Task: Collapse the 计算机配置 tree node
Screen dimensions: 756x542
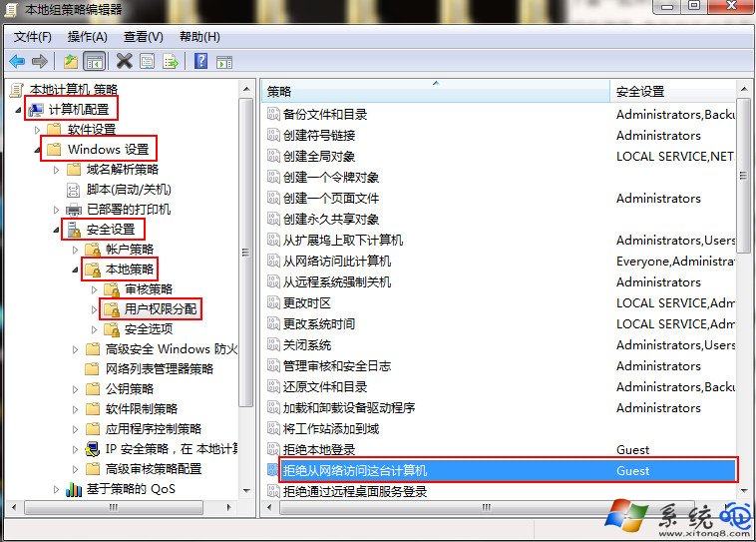Action: click(18, 111)
